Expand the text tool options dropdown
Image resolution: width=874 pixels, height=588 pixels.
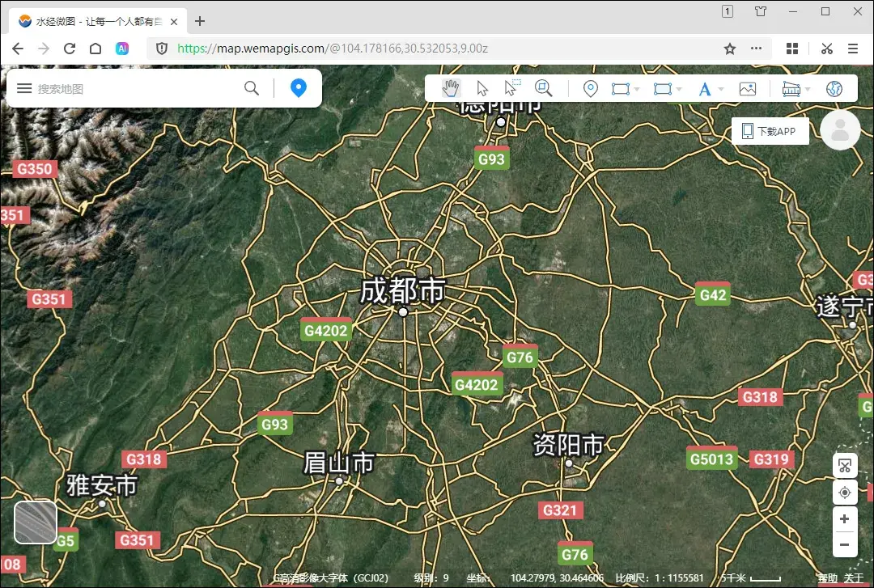coord(719,88)
